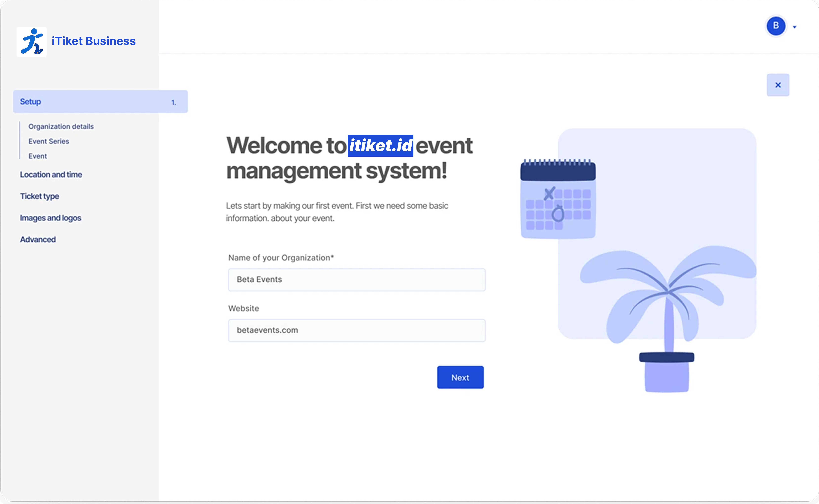Click the Website input field
Viewport: 819px width, 504px height.
click(x=357, y=330)
